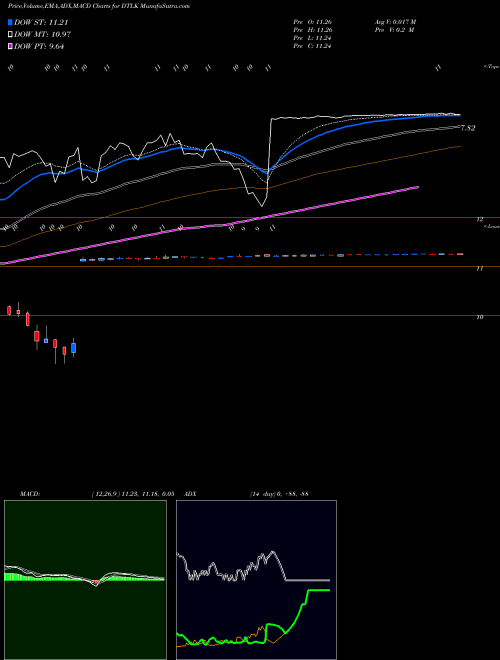Click the ADX panel title
Viewport: 500px width, 660px height.
(x=190, y=494)
